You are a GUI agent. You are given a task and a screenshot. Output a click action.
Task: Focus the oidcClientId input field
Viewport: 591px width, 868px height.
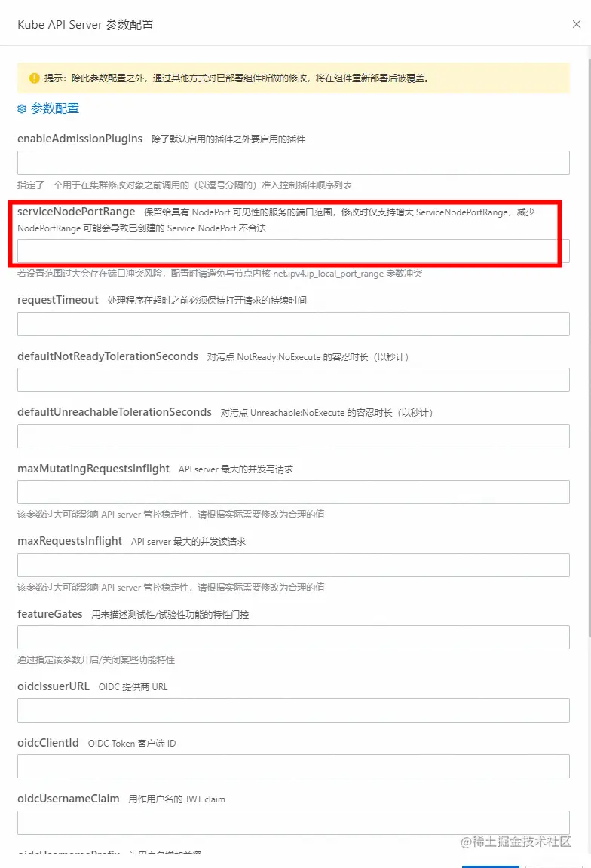293,767
